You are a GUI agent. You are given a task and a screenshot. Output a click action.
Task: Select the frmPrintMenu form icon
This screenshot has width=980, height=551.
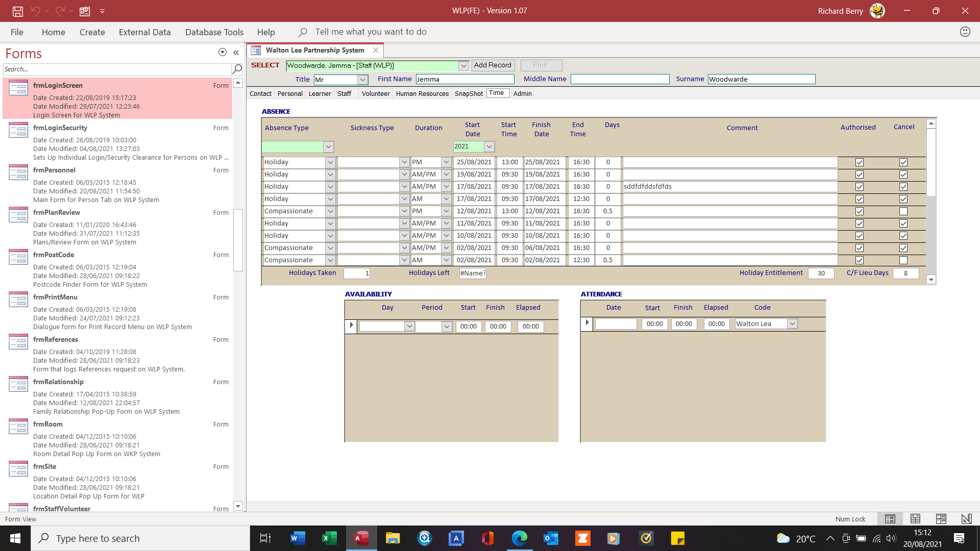tap(18, 300)
